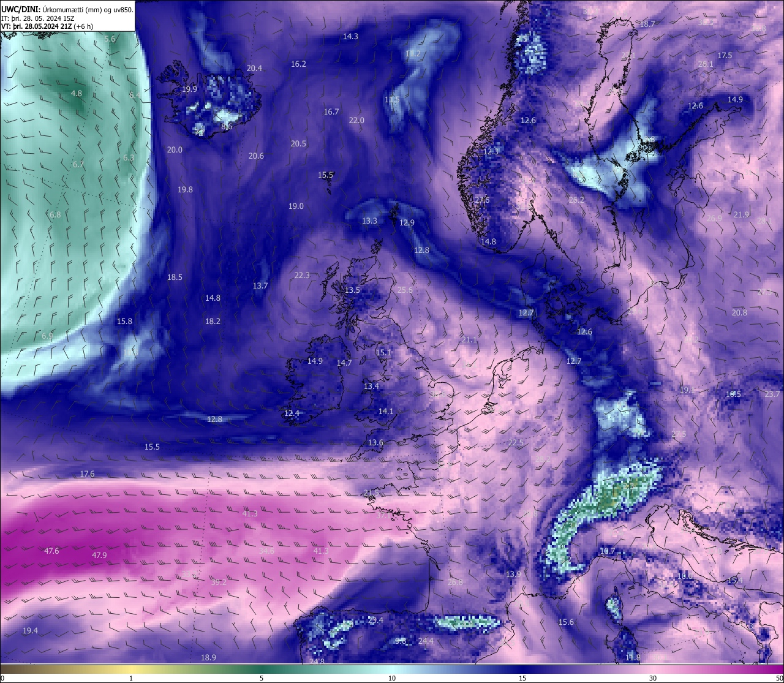The image size is (784, 683).
Task: Click the 20.6 value on the map
Action: point(256,156)
